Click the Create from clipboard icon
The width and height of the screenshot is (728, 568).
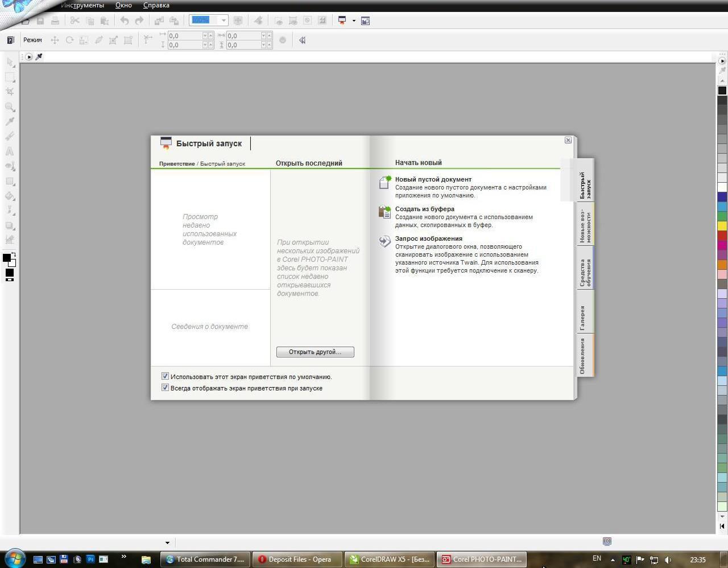tap(385, 212)
